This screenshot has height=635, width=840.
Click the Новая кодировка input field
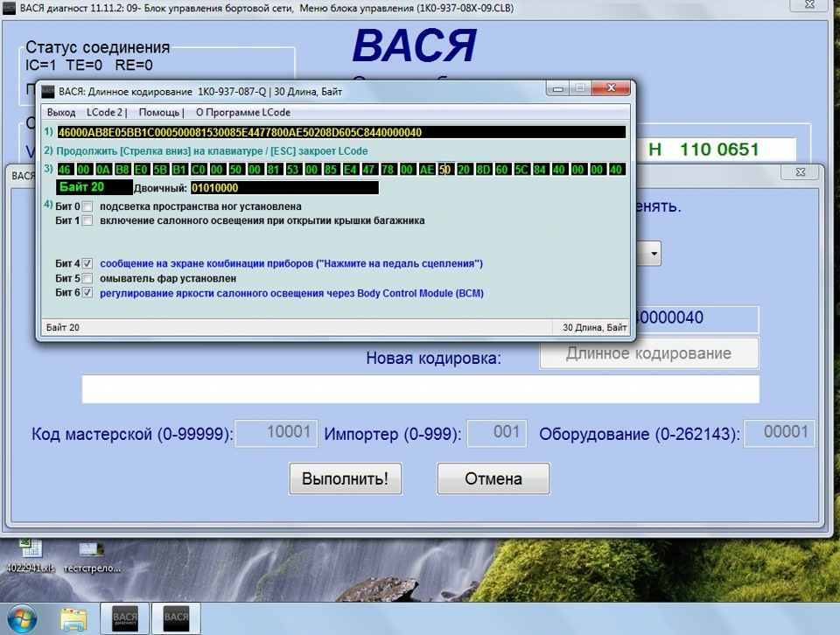[x=420, y=389]
